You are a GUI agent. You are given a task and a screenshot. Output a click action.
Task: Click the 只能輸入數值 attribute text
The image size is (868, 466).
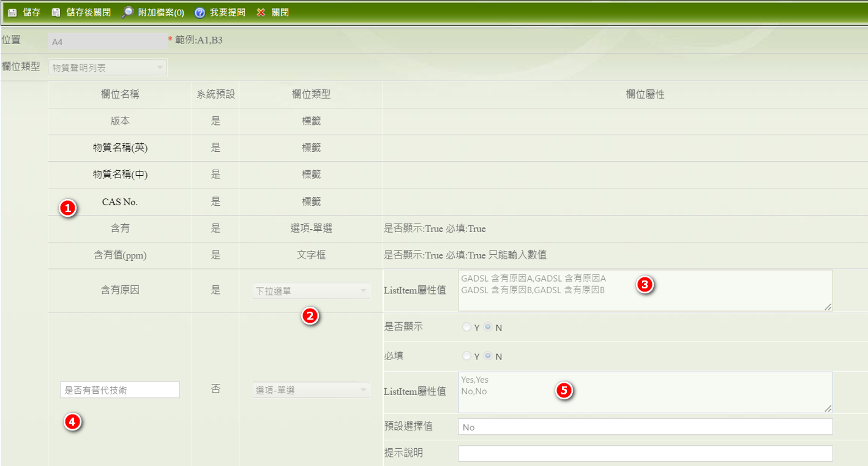518,255
